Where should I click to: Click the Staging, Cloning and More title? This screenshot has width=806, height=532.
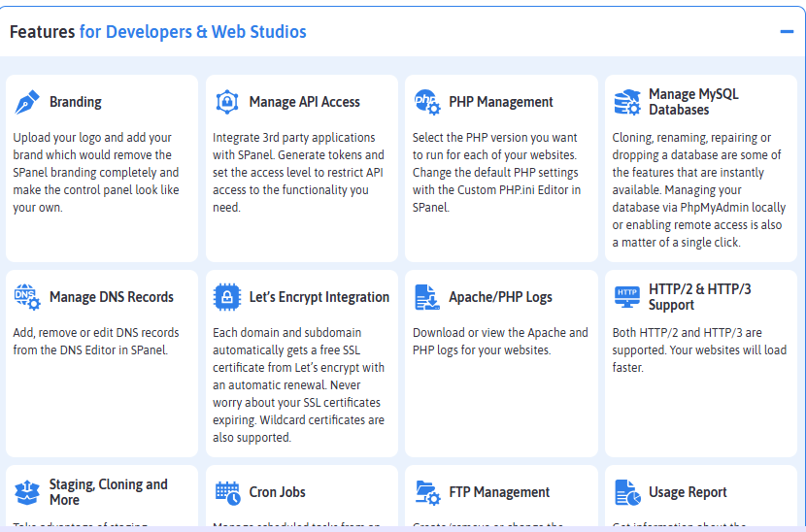109,492
